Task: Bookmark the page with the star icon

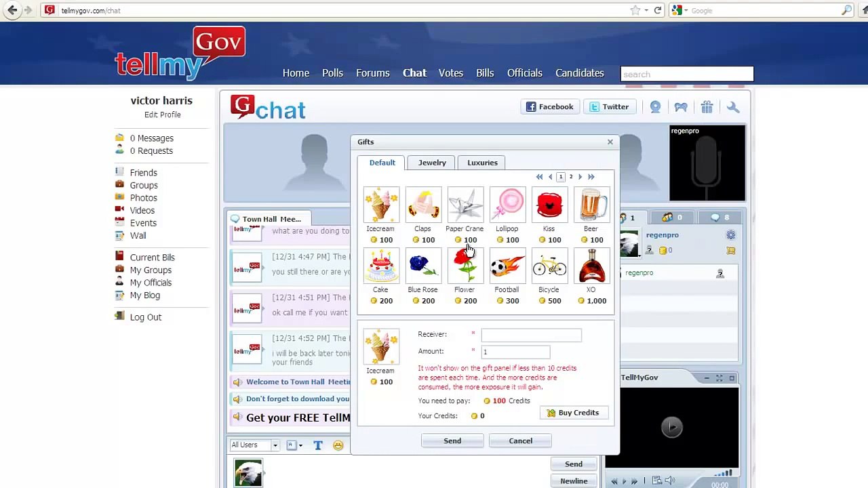Action: click(635, 10)
